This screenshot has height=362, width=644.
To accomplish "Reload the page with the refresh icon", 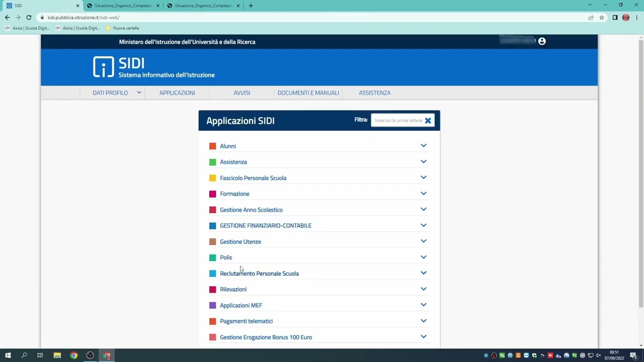I will click(x=29, y=18).
